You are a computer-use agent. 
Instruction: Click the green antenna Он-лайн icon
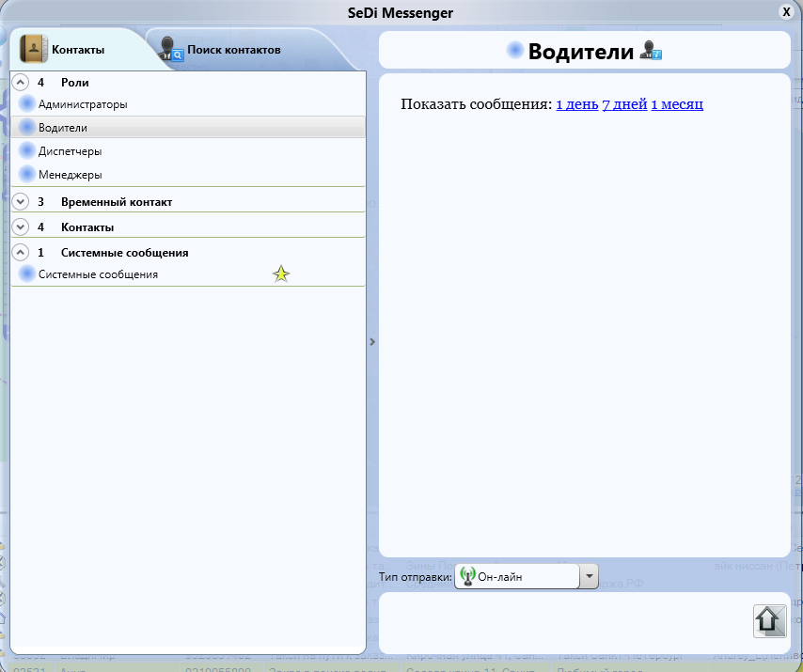pos(467,576)
